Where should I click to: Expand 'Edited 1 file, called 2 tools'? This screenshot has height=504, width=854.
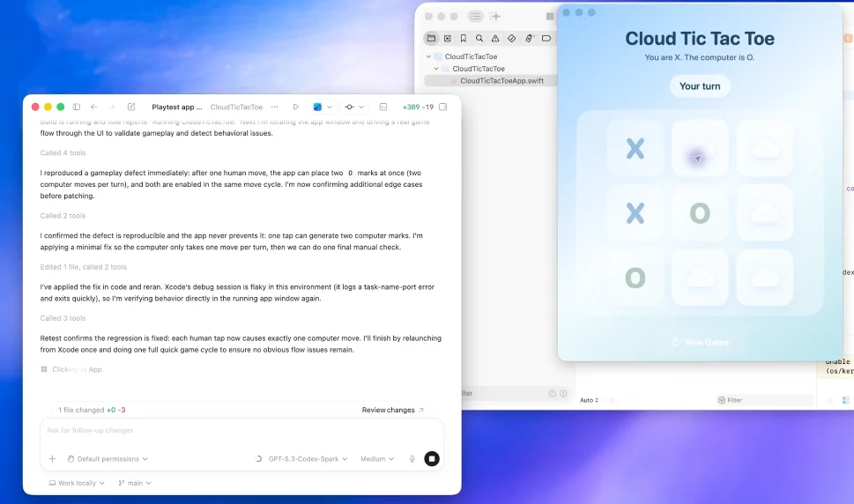(x=84, y=267)
